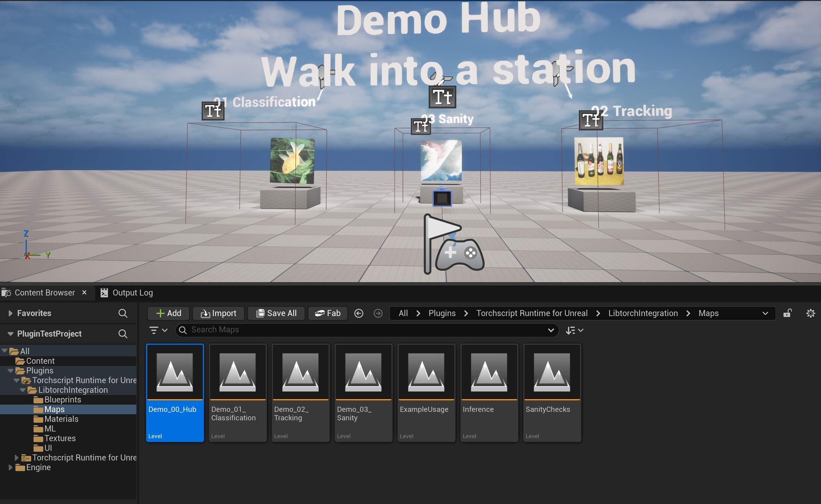The width and height of the screenshot is (821, 504).
Task: Click the goldfish image in Classification station
Action: [292, 161]
